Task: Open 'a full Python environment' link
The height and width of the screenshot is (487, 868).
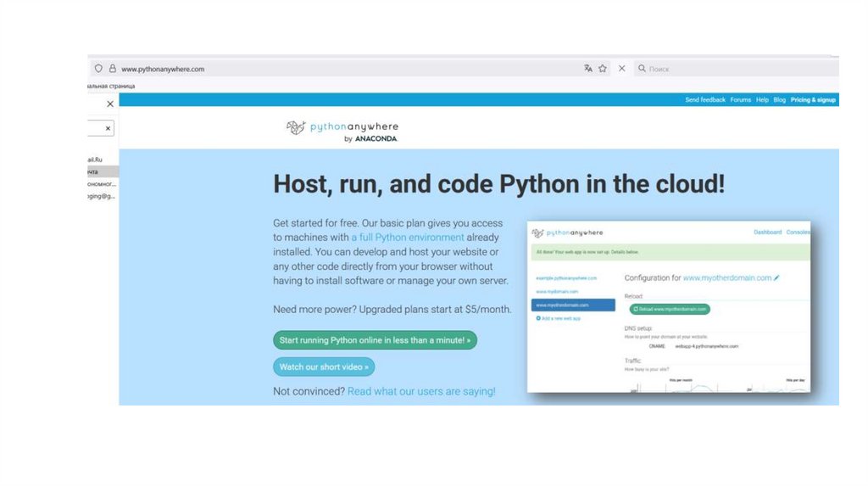Action: pos(408,237)
